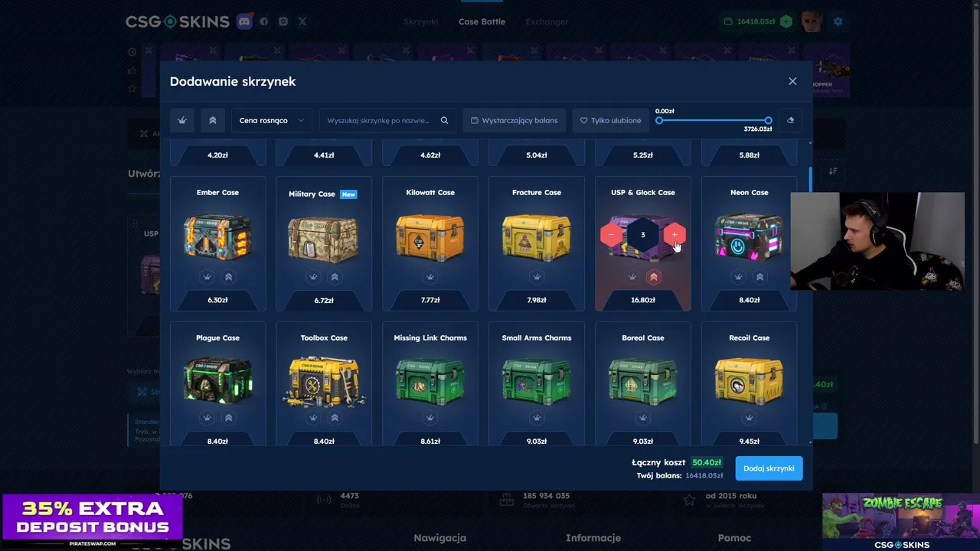The height and width of the screenshot is (551, 980).
Task: Click the eraser reset-filters icon
Action: (790, 120)
